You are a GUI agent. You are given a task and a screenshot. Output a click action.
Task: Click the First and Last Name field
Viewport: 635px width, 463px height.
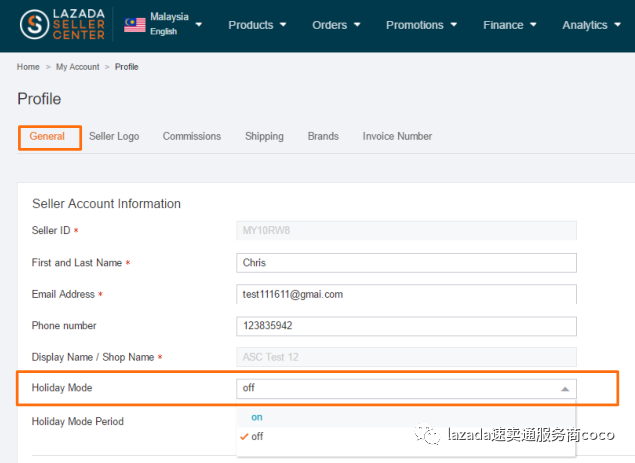point(406,263)
